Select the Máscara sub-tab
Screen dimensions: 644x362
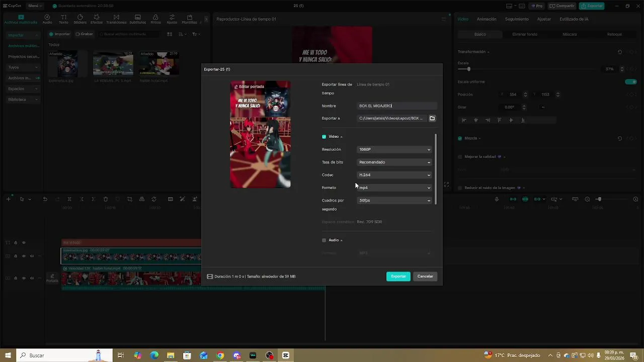[570, 34]
